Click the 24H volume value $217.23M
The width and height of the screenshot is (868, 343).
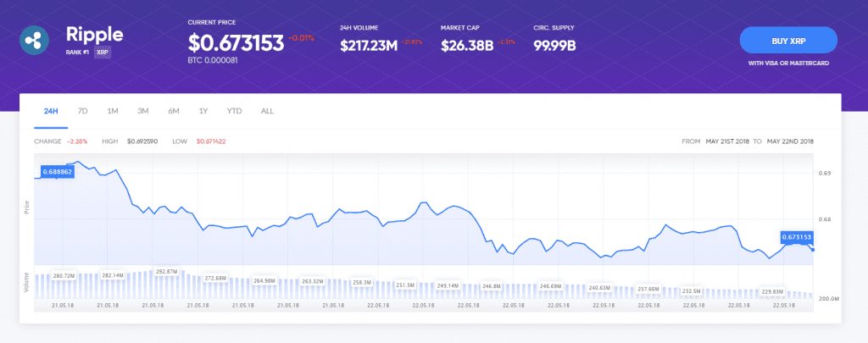369,46
